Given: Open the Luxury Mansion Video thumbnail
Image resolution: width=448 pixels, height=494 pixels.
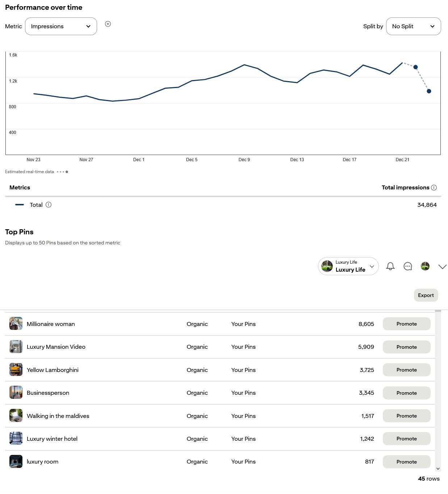Looking at the screenshot, I should (x=16, y=347).
